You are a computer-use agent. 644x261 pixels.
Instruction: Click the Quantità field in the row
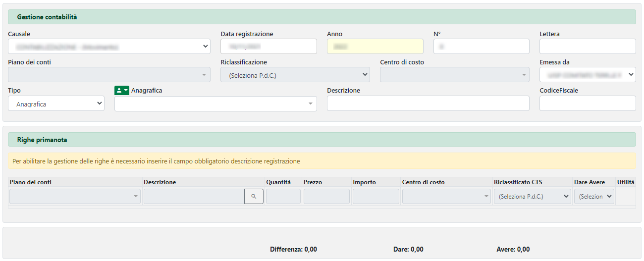[x=283, y=197]
